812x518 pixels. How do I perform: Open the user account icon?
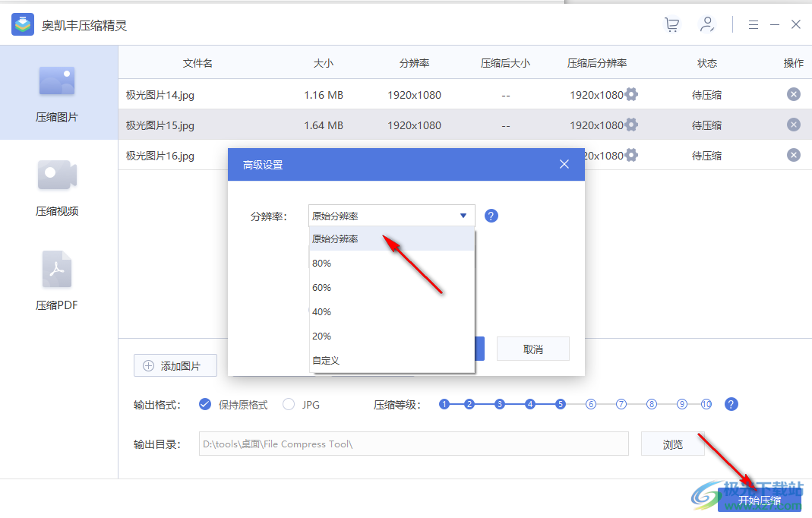point(706,24)
